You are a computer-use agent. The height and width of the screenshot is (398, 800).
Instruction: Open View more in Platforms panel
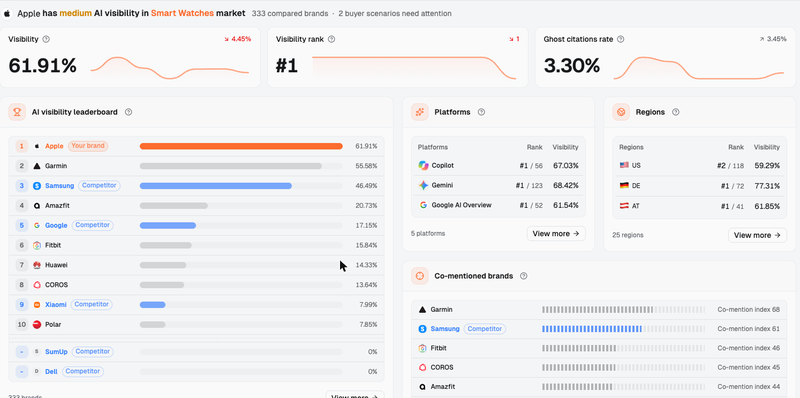556,234
